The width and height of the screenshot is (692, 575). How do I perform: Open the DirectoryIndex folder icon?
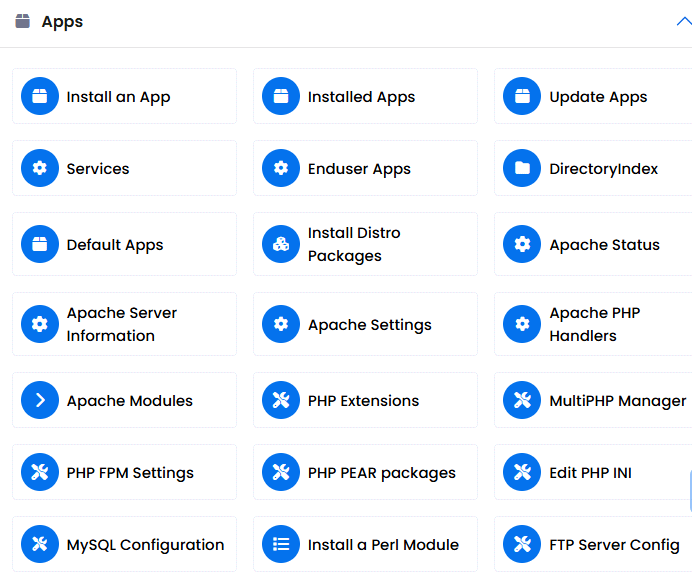pyautogui.click(x=522, y=168)
